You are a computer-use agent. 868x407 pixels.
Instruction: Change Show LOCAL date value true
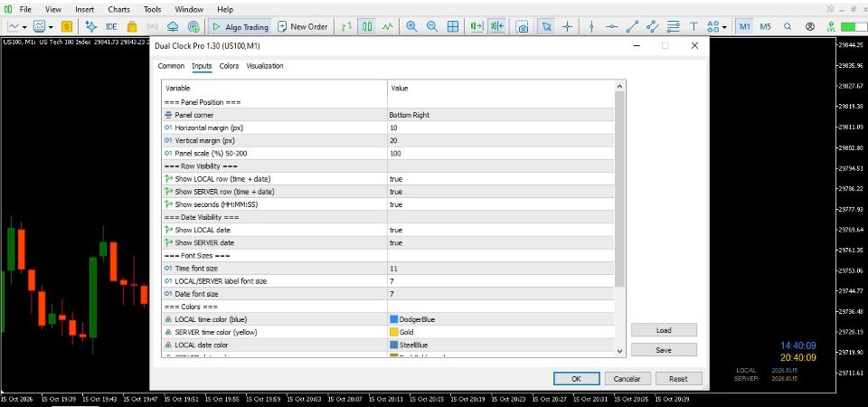click(501, 230)
